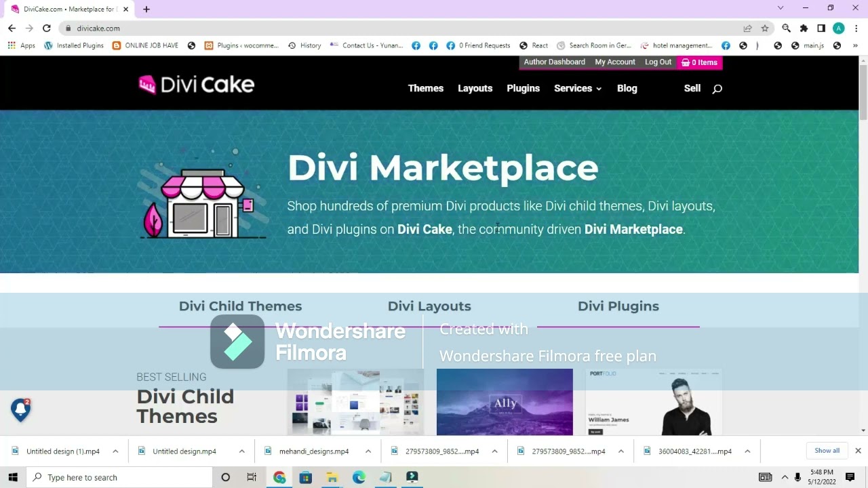Image resolution: width=868 pixels, height=488 pixels.
Task: Close the downloads bar
Action: click(858, 451)
